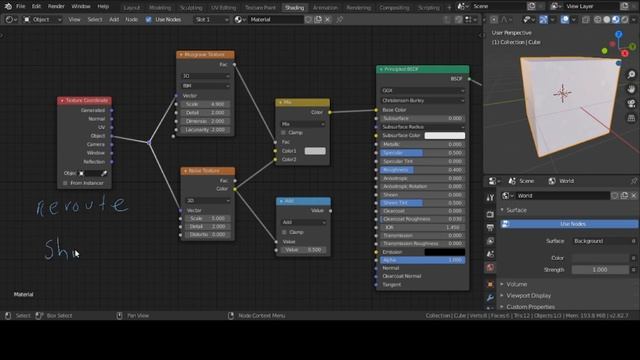Switch to the Shading workspace tab
The image size is (640, 360).
point(294,7)
